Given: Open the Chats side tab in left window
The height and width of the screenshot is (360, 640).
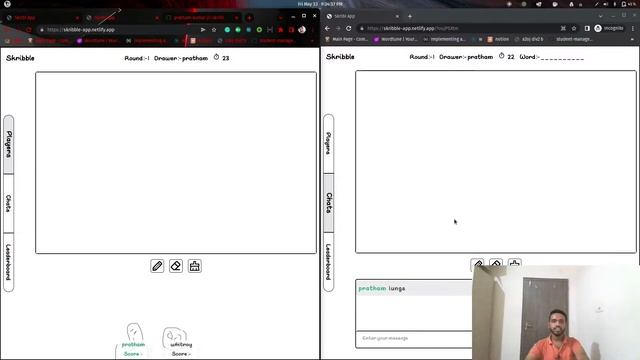Looking at the screenshot, I should (9, 203).
